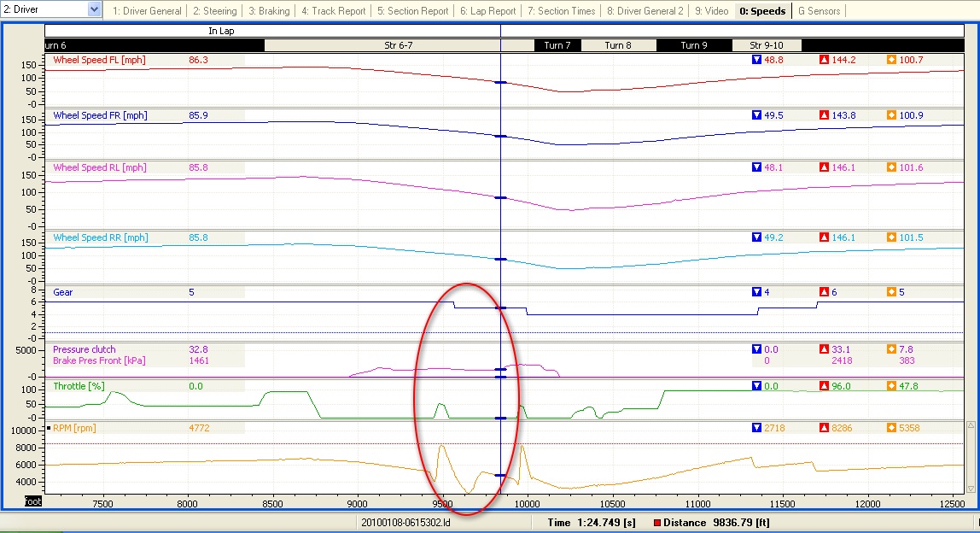This screenshot has width=980, height=533.
Task: Click maximum icon in Wheel Speed FL row
Action: [824, 60]
